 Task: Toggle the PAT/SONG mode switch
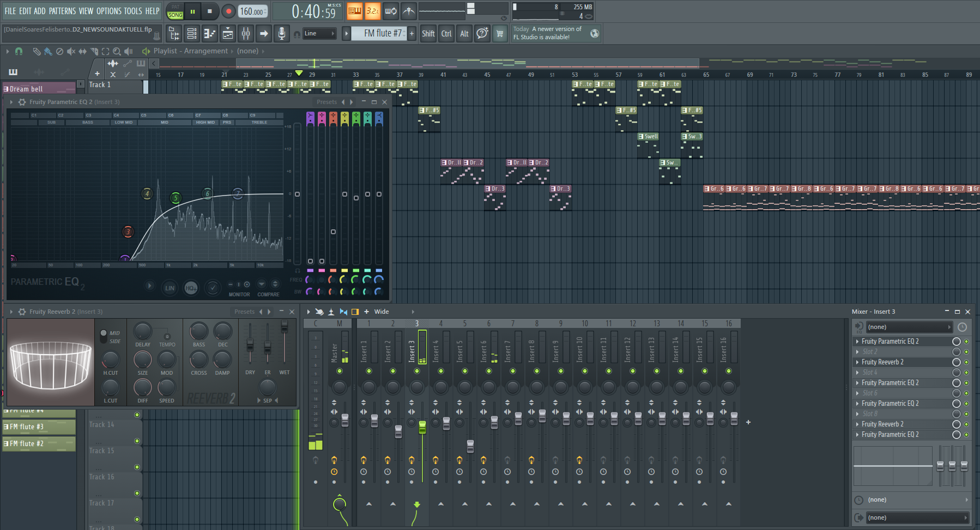(x=175, y=11)
